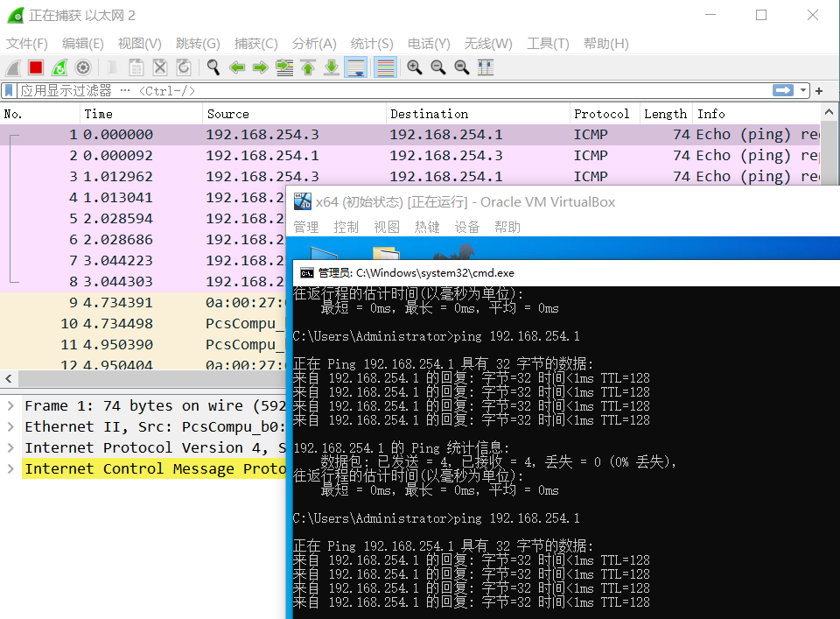840x619 pixels.
Task: Jump to first packet
Action: coord(308,67)
